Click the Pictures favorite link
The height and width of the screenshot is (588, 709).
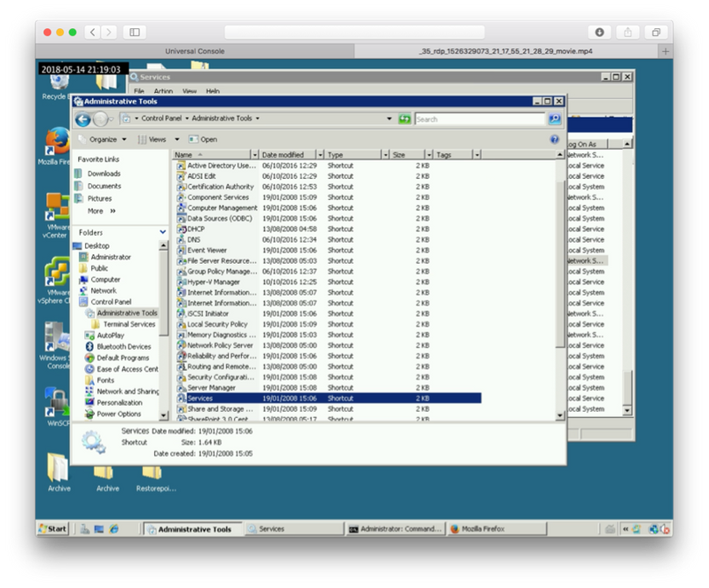99,198
